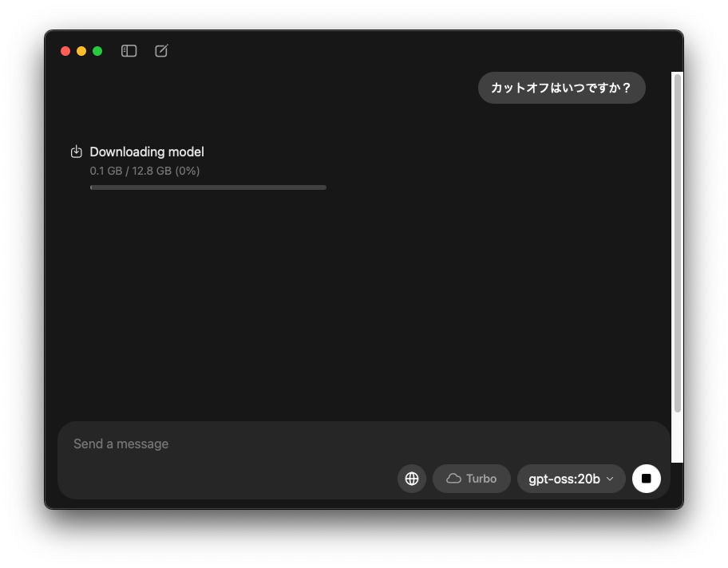Click the cloud icon inside Turbo
This screenshot has height=568, width=728.
click(453, 479)
